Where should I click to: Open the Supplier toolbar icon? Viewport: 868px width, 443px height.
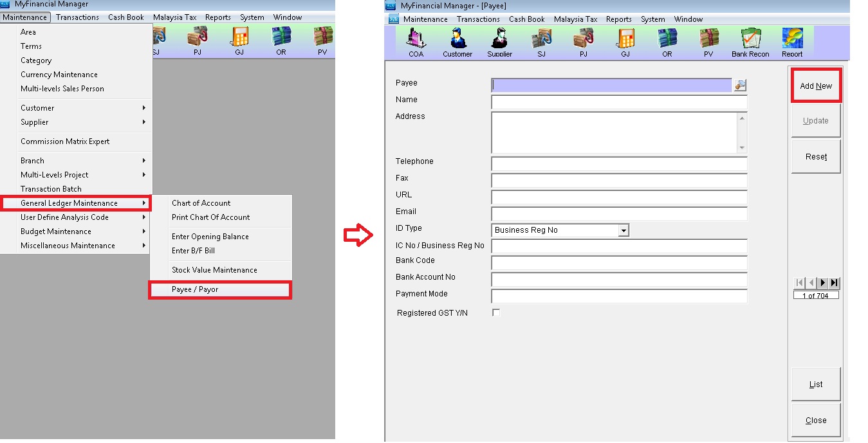(499, 41)
